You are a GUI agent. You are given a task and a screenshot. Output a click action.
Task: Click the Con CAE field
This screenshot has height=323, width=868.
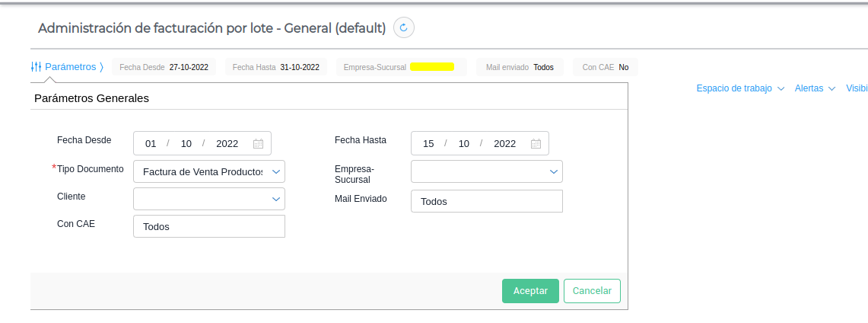[208, 226]
